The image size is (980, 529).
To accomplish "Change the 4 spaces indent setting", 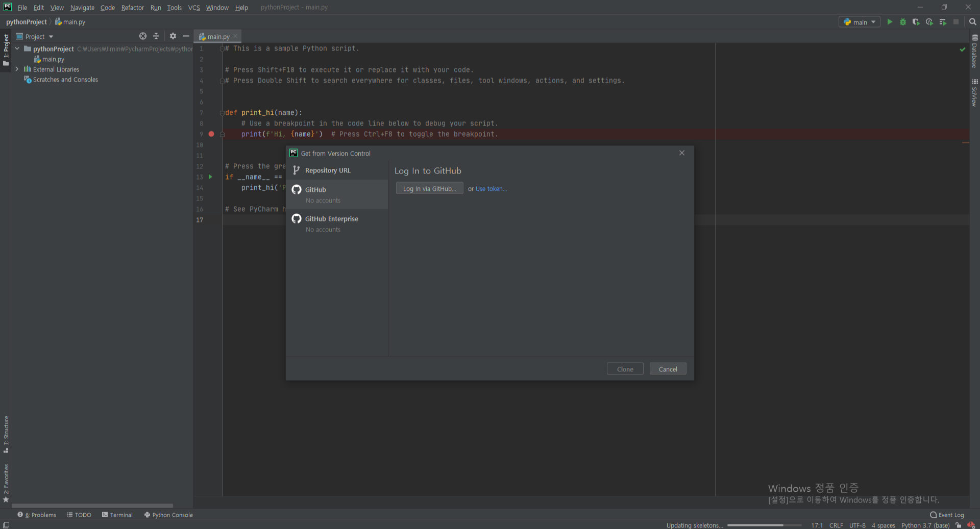I will tap(883, 525).
